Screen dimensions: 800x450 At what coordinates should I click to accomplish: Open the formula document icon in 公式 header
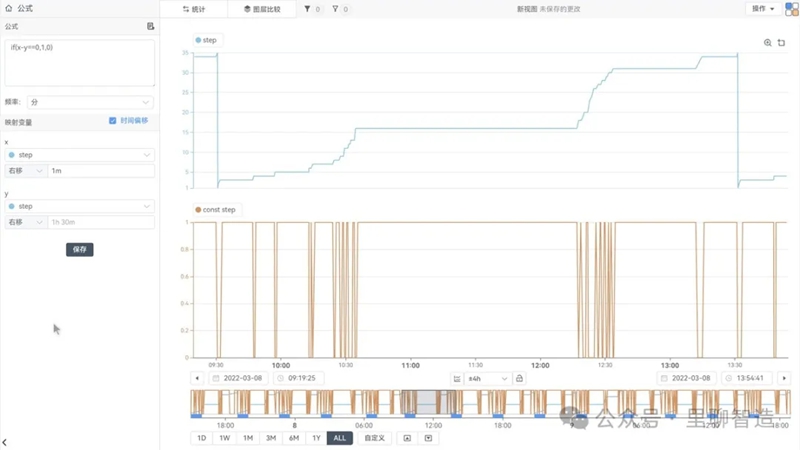tap(150, 26)
